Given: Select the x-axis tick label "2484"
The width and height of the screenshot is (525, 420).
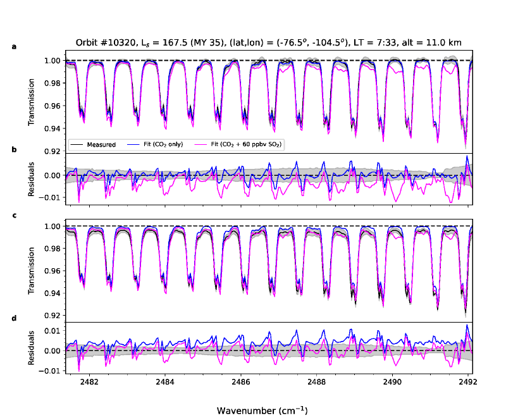Looking at the screenshot, I should tap(165, 382).
